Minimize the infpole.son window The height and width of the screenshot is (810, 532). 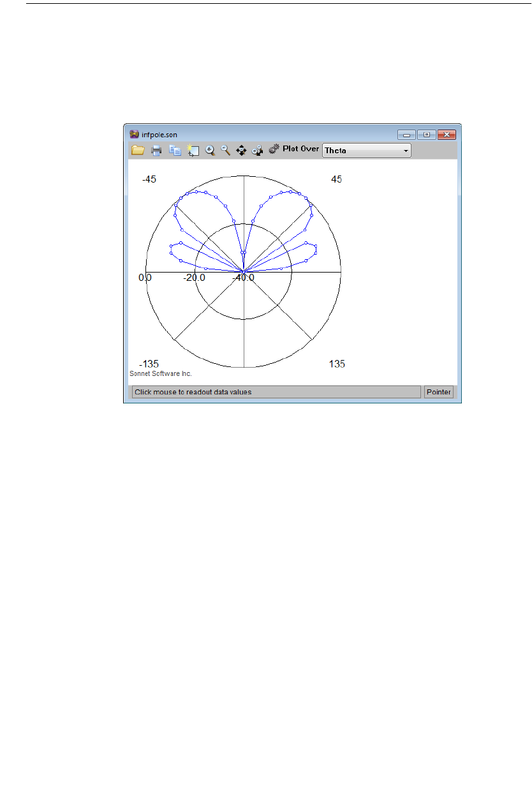[406, 135]
